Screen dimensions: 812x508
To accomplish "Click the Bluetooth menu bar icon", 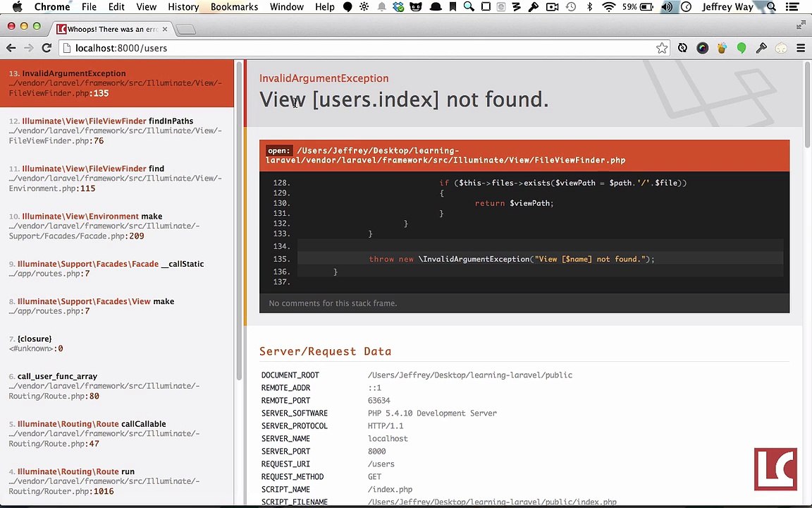I will [x=589, y=7].
